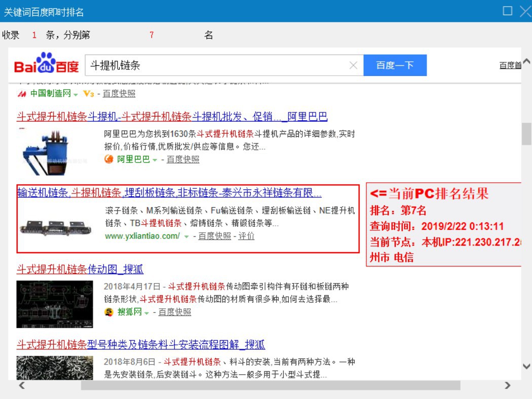Image resolution: width=532 pixels, height=399 pixels.
Task: Click the 评价 link
Action: 246,236
